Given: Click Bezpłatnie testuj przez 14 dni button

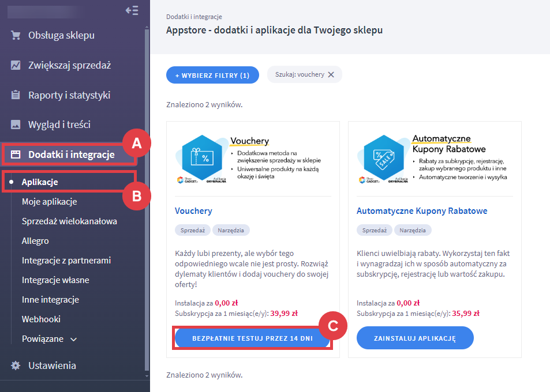Looking at the screenshot, I should [x=252, y=338].
